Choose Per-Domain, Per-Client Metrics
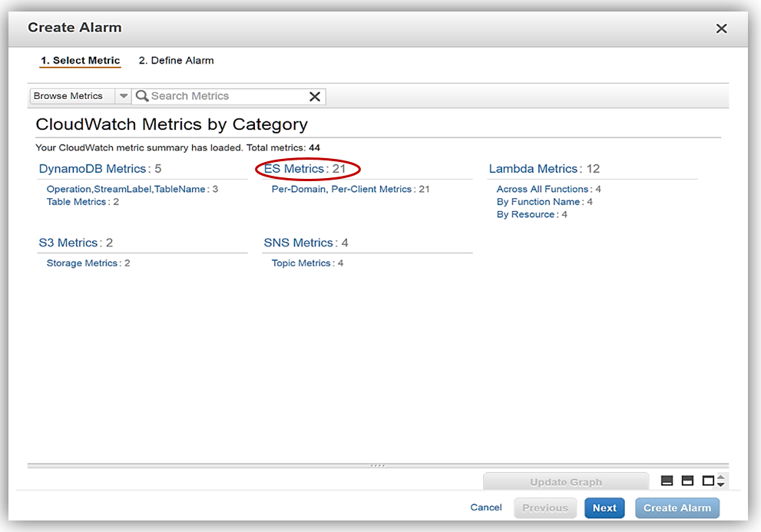This screenshot has height=532, width=761. pos(342,189)
